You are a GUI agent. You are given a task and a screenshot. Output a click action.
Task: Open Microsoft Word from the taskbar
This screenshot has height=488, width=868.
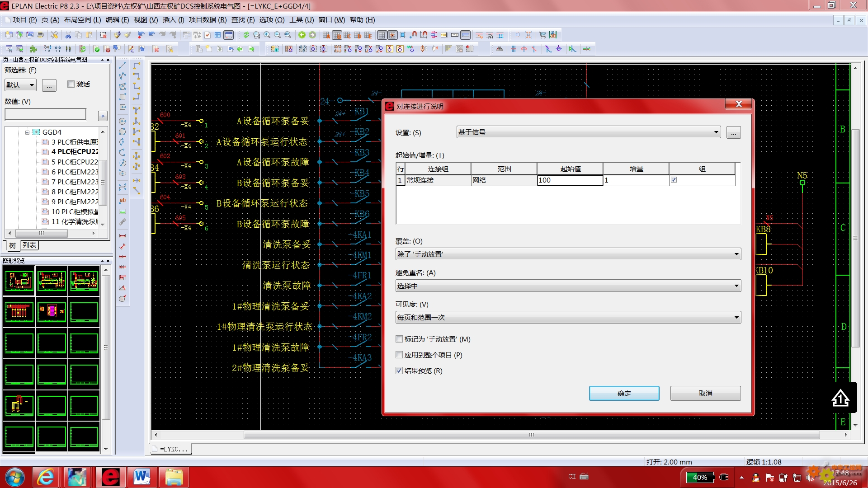(x=142, y=477)
